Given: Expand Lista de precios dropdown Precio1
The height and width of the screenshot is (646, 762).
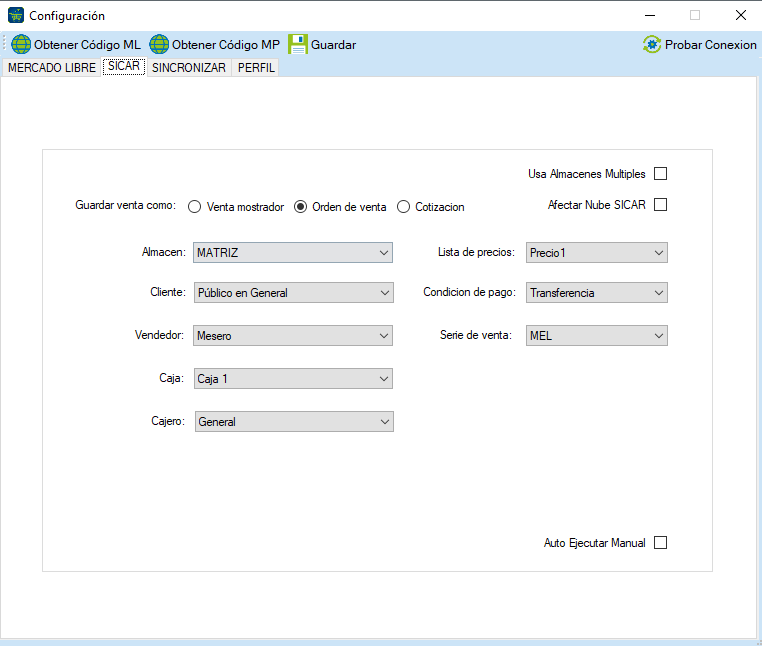Looking at the screenshot, I should (x=597, y=253).
